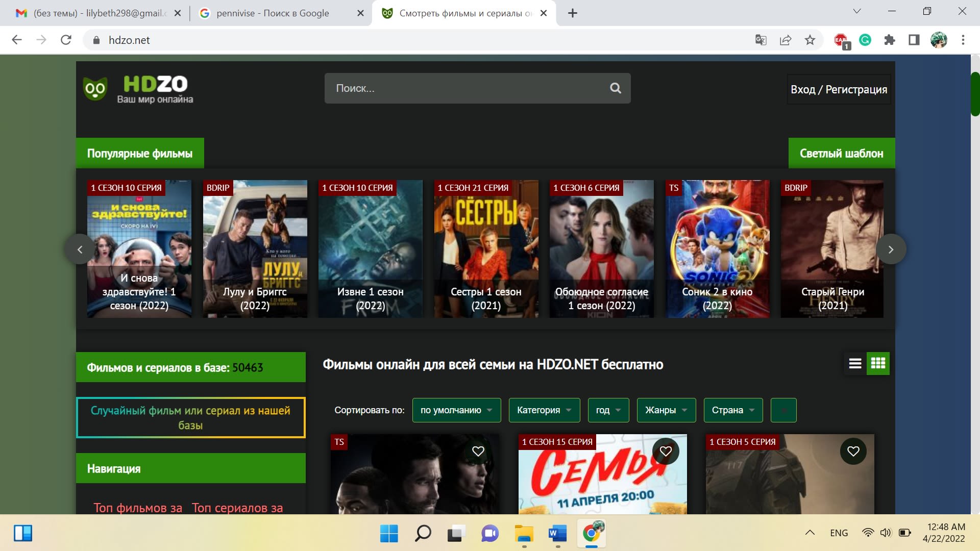Image resolution: width=980 pixels, height=551 pixels.
Task: Favorite the Семья series with heart
Action: coord(666,451)
